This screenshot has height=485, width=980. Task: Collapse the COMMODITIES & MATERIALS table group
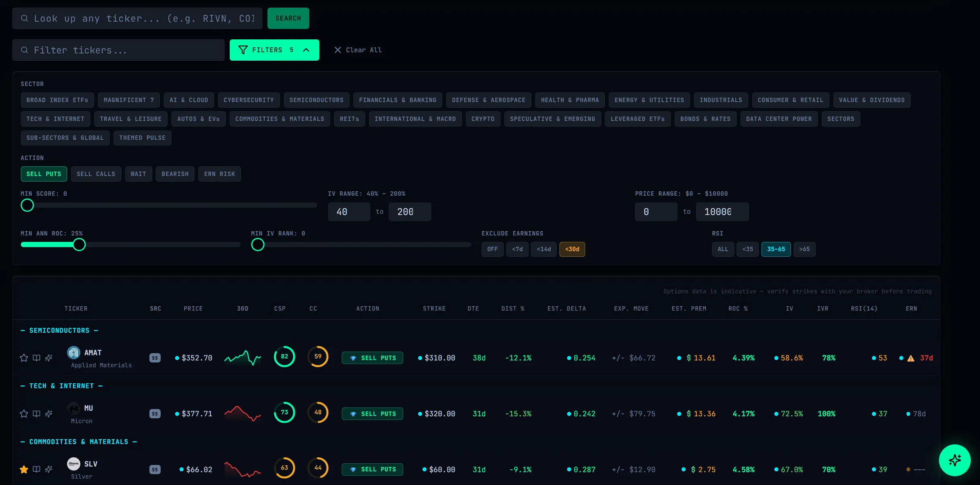click(x=79, y=442)
